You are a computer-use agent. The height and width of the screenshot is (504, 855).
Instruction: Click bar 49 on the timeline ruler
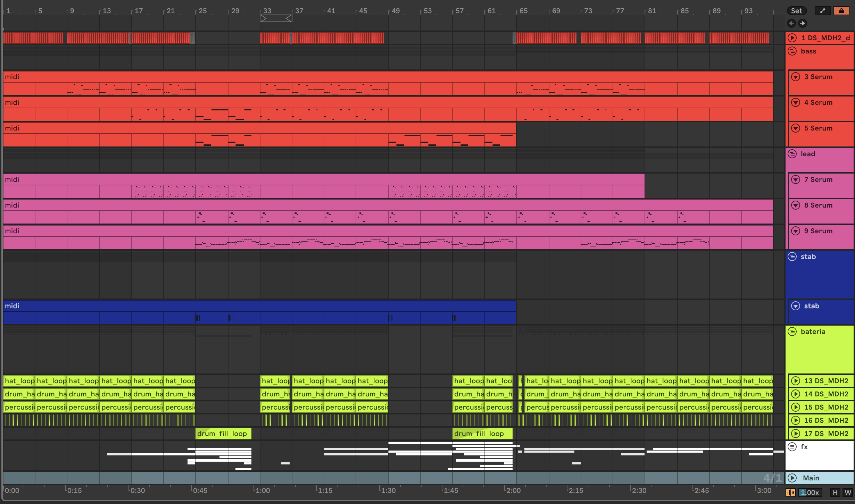tap(395, 11)
